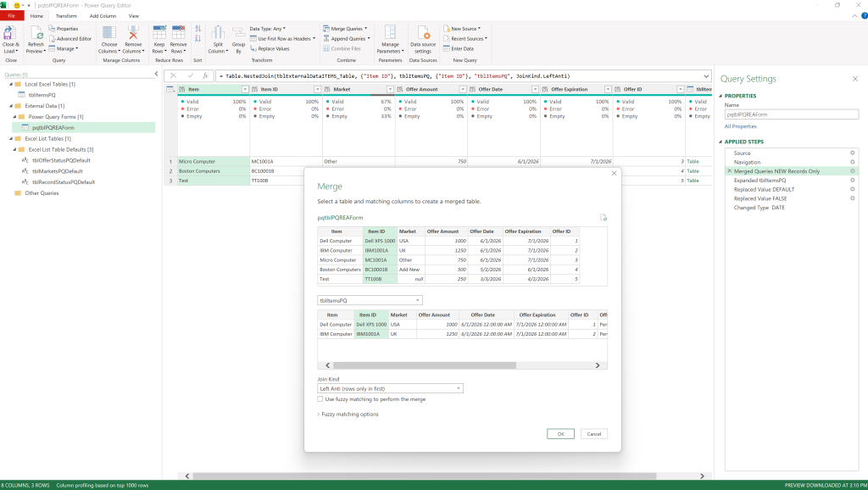This screenshot has height=490, width=868.
Task: Click the Remove Columns icon
Action: pos(133,33)
